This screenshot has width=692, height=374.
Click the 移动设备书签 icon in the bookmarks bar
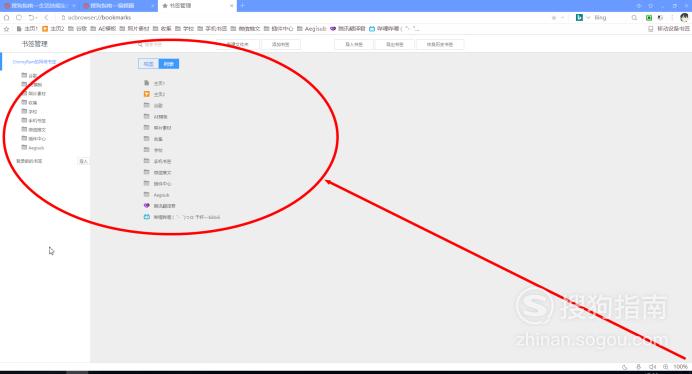pyautogui.click(x=651, y=29)
